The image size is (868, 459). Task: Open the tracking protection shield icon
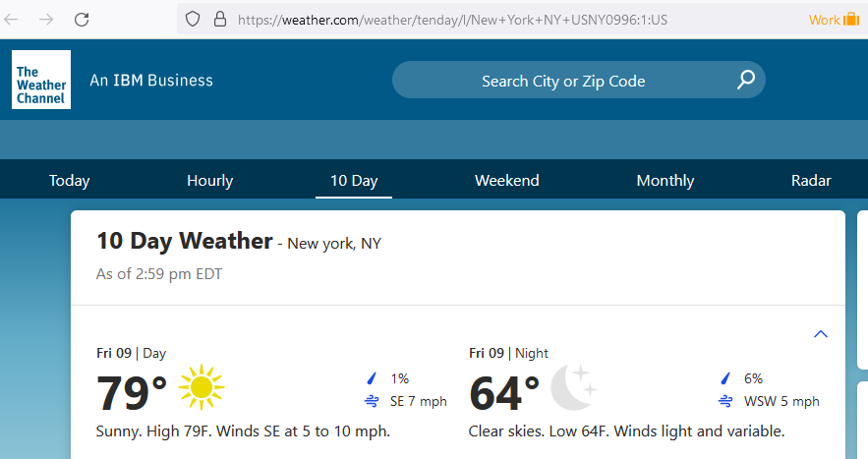192,20
